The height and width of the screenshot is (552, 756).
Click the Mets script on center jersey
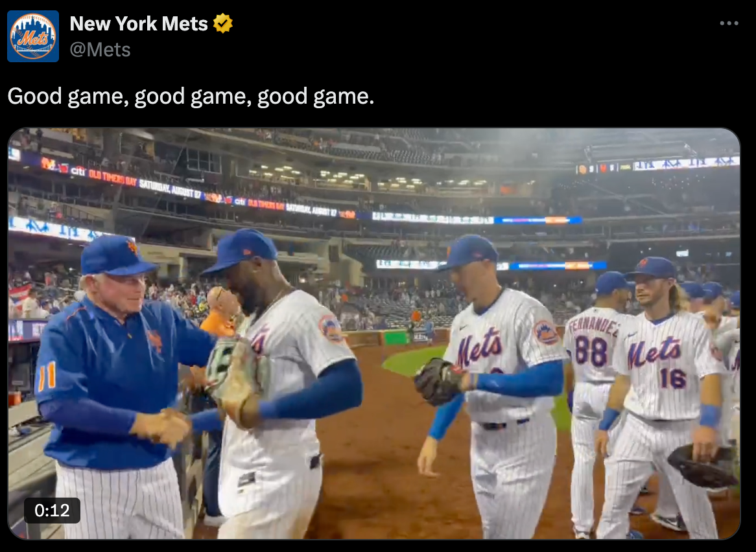(480, 347)
